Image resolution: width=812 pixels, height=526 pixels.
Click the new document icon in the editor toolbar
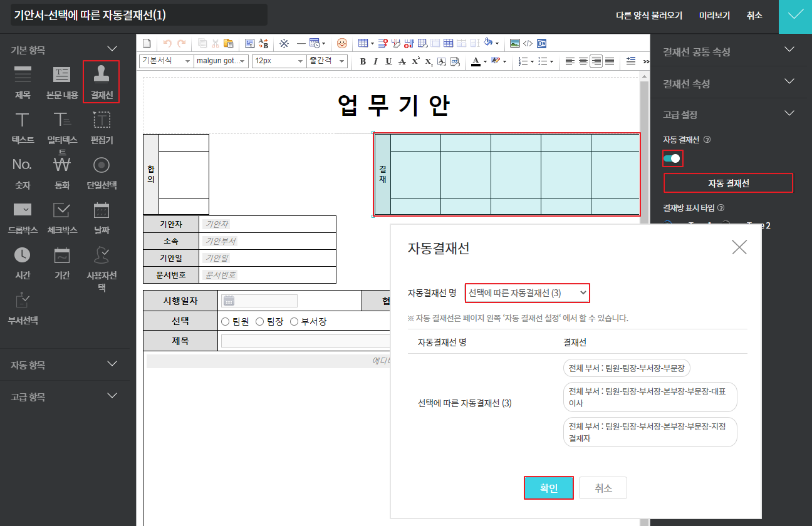tap(147, 43)
